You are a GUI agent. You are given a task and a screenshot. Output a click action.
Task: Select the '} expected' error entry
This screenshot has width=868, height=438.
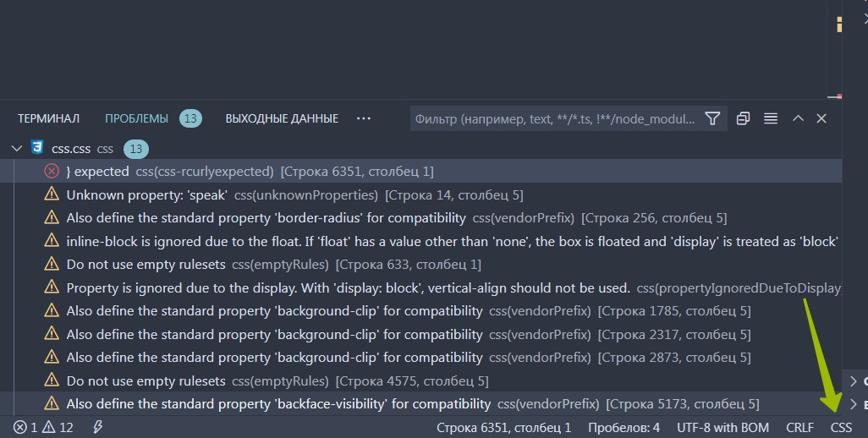[x=420, y=172]
